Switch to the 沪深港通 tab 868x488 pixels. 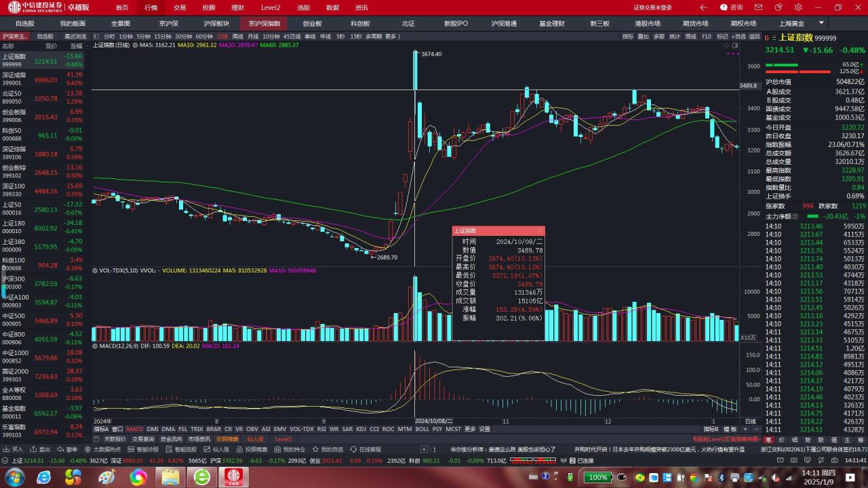pos(504,23)
